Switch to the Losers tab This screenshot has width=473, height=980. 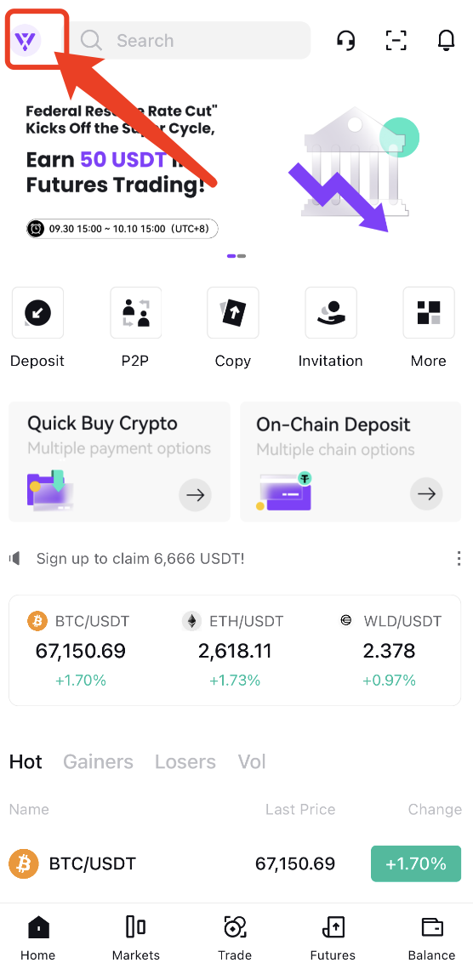point(185,762)
